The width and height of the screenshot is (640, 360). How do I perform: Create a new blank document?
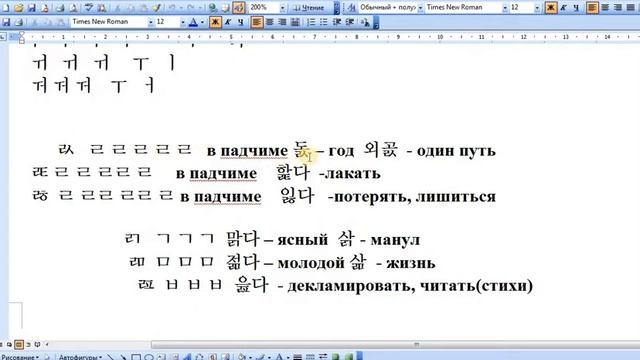tap(6, 8)
